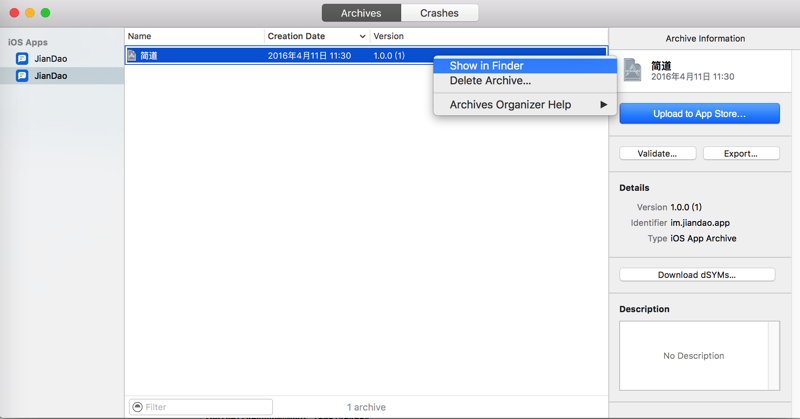This screenshot has width=800, height=419.
Task: Toggle sort direction chevron on Creation Date
Action: 362,36
